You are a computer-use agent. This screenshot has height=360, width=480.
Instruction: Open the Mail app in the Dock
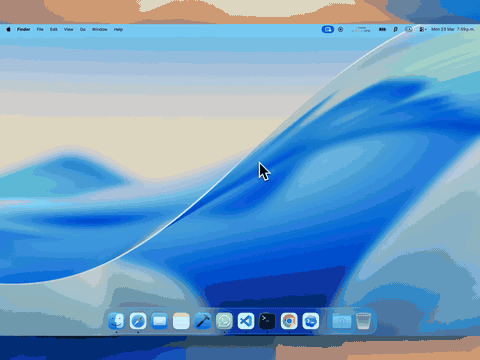tap(159, 321)
